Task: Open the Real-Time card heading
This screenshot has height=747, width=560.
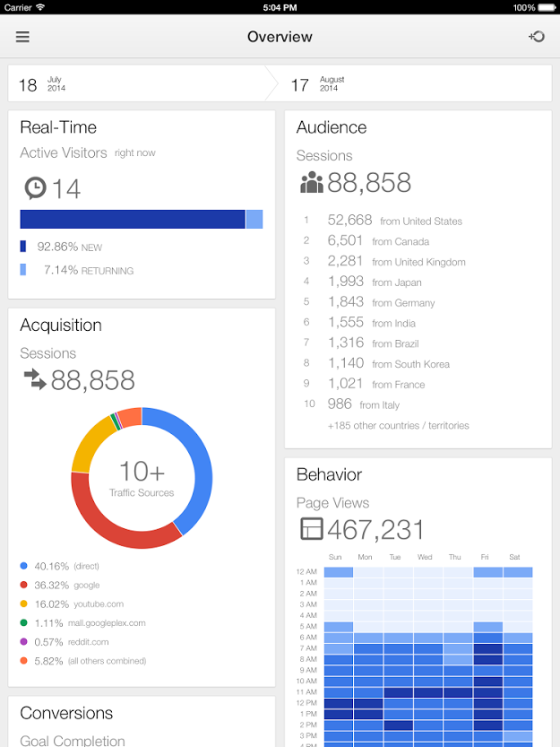Action: coord(58,127)
